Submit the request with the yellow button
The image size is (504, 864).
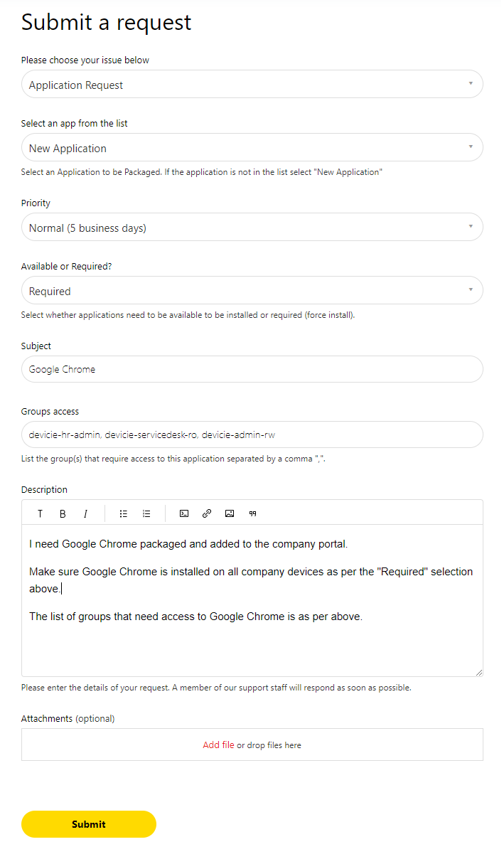tap(89, 824)
